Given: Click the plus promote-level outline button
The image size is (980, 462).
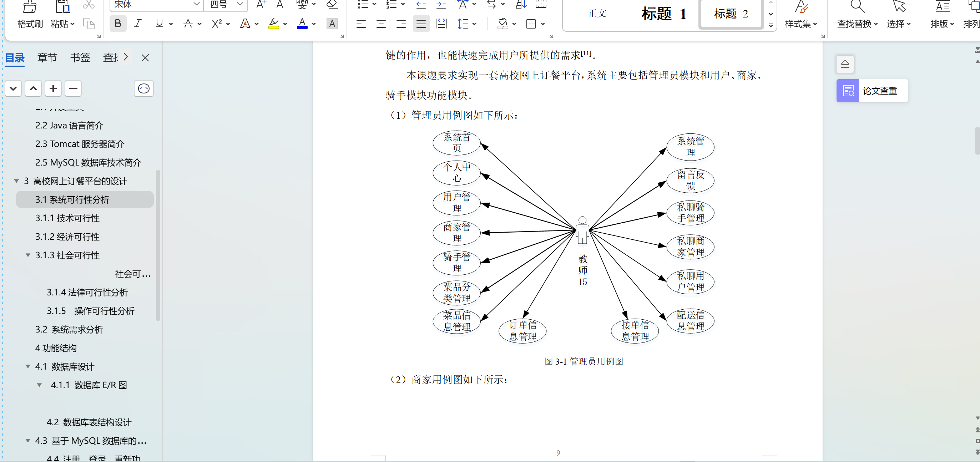Looking at the screenshot, I should tap(53, 88).
